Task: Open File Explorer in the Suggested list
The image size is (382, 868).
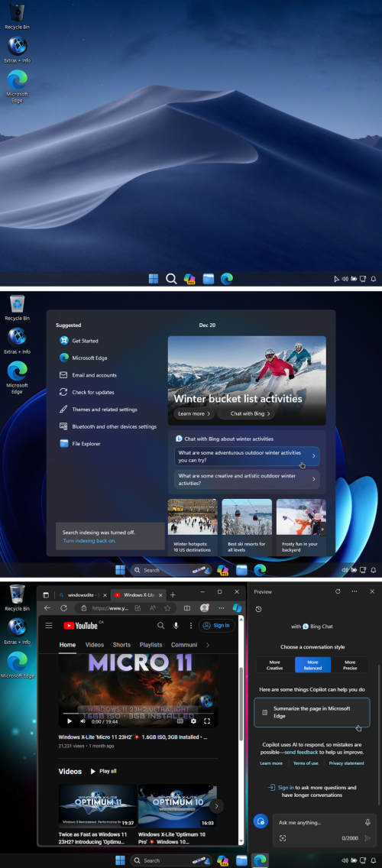Action: (86, 444)
